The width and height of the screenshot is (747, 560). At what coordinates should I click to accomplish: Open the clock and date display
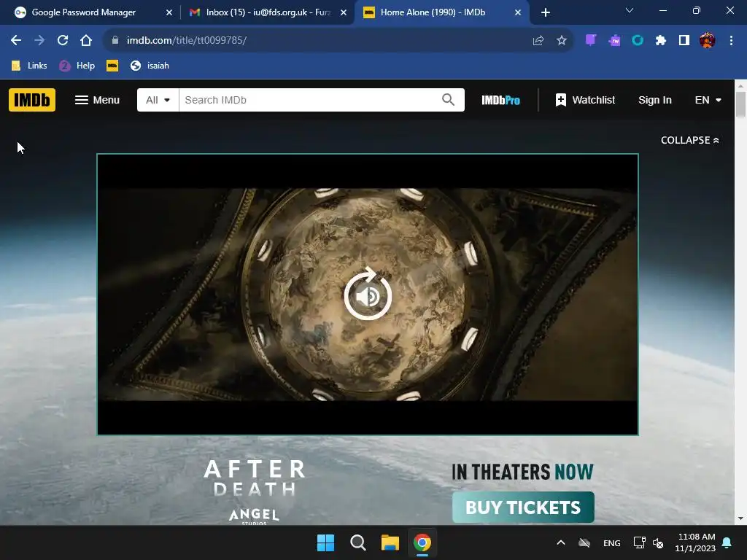click(695, 542)
